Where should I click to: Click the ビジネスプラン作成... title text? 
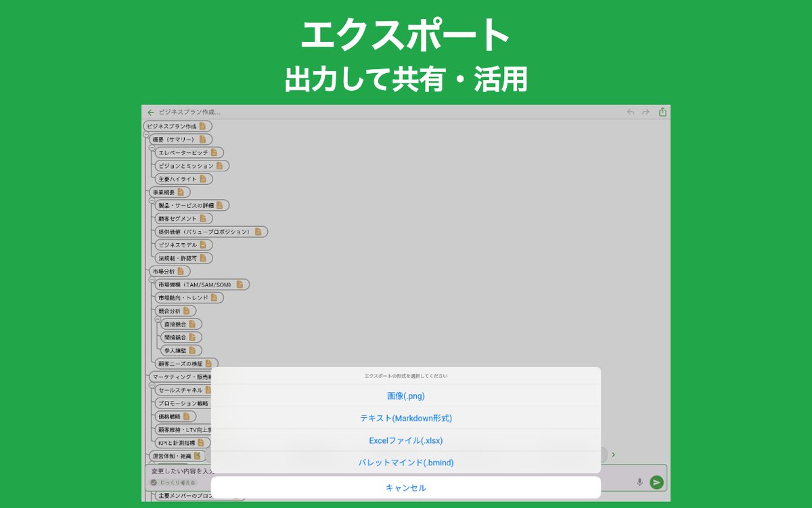[189, 112]
